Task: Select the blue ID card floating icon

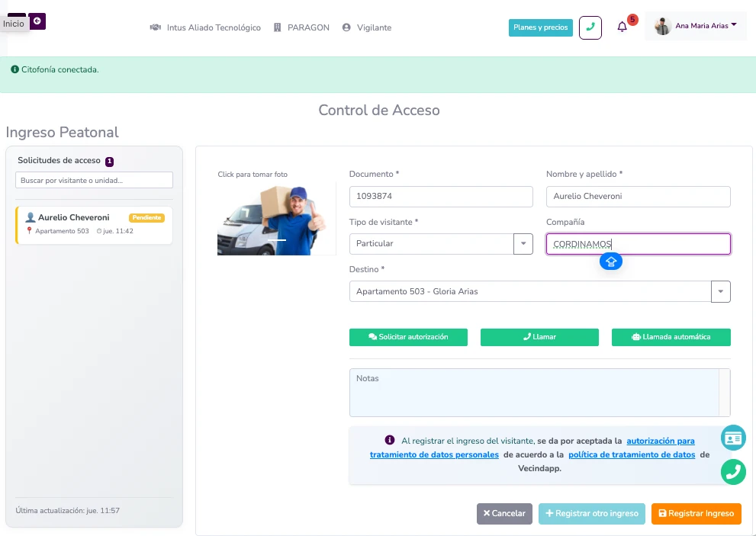Action: point(733,438)
